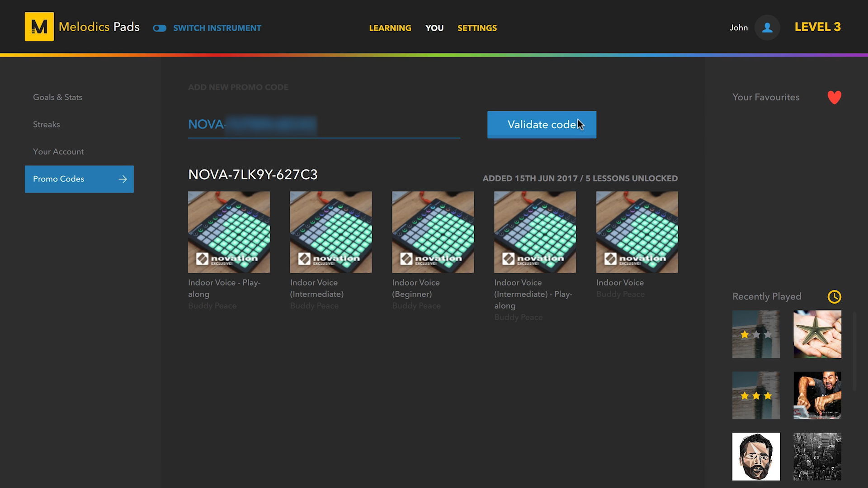
Task: Open Your Account section
Action: [x=58, y=152]
